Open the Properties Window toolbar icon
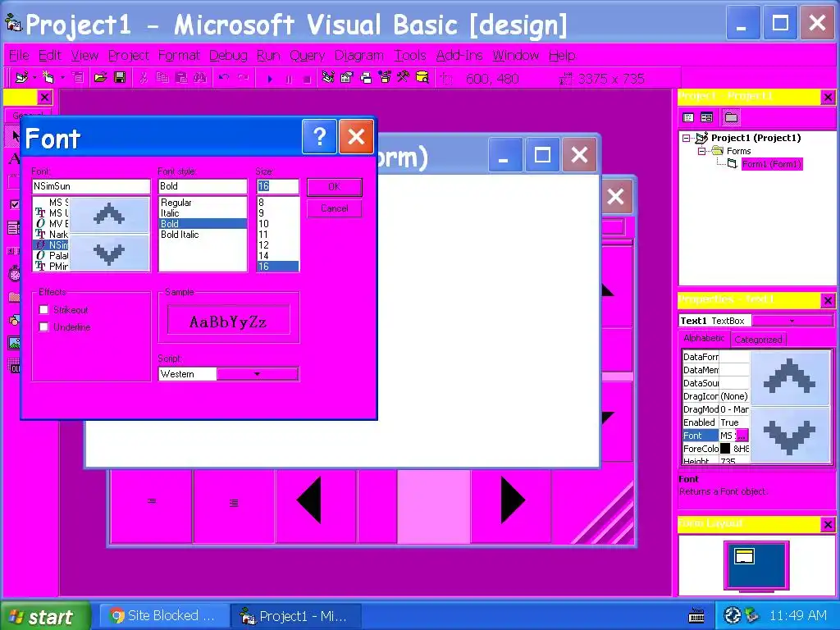Image resolution: width=840 pixels, height=630 pixels. (347, 78)
